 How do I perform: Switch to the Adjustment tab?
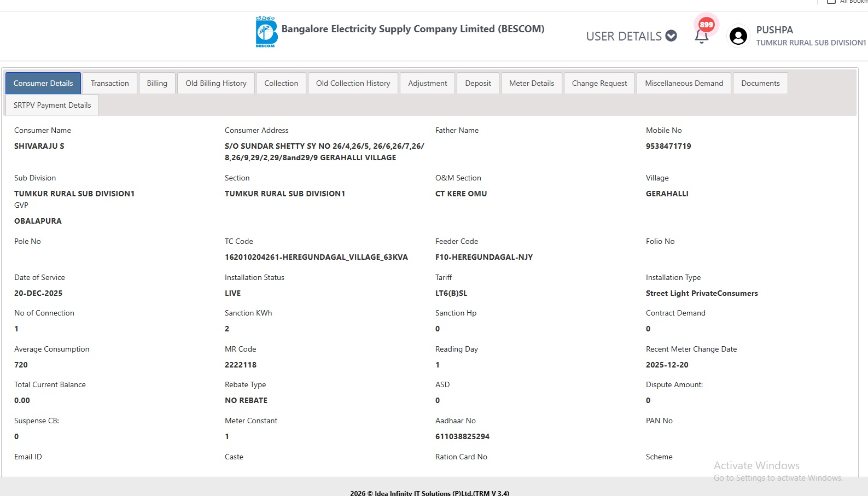click(428, 83)
